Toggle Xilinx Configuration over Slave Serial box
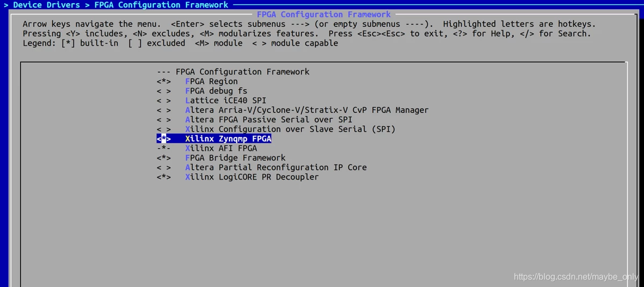644x287 pixels. click(163, 130)
